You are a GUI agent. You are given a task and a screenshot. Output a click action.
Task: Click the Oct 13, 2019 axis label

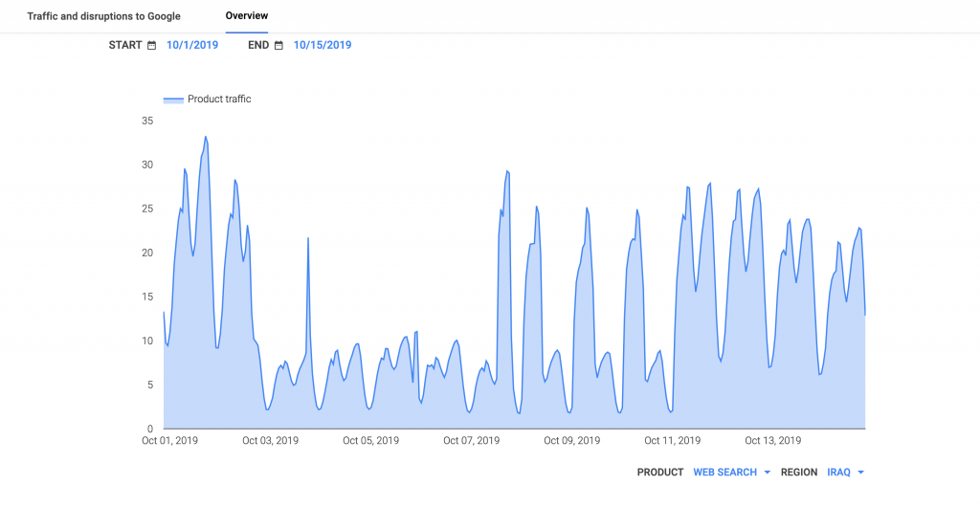point(773,441)
